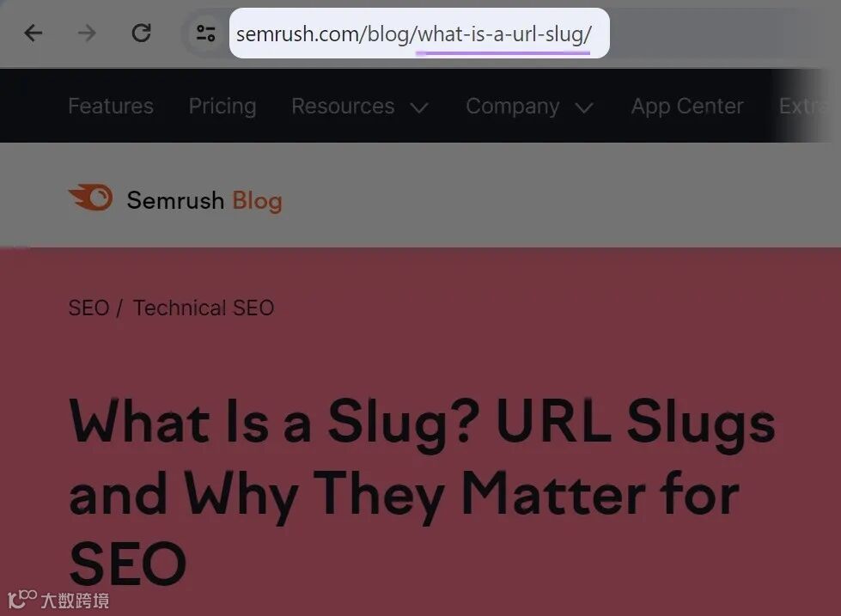Click the Semrush wordmark text
Screen dimensions: 841x616
pos(175,200)
